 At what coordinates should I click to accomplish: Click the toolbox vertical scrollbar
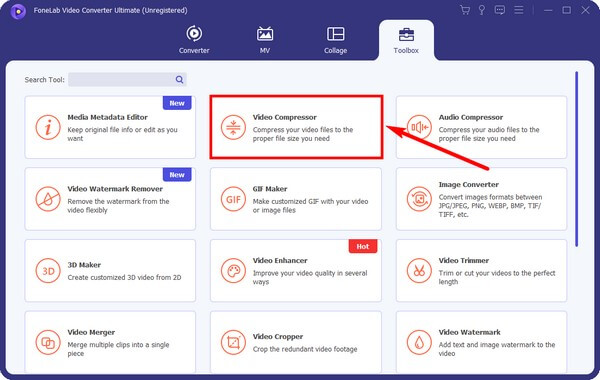[576, 159]
